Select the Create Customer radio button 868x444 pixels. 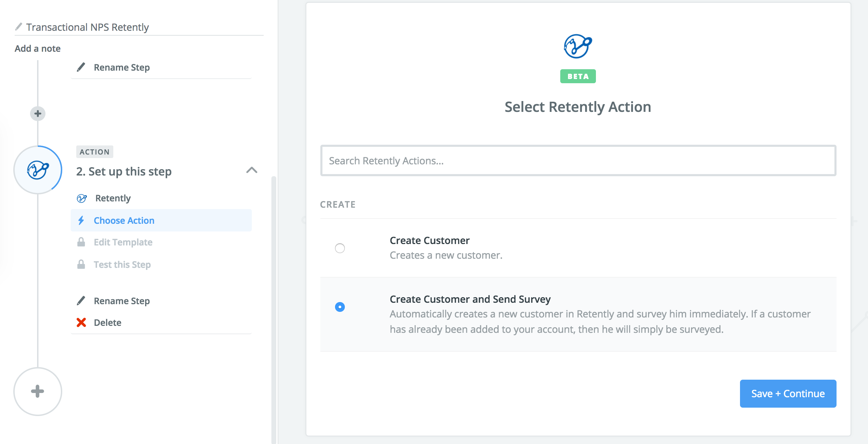coord(340,248)
